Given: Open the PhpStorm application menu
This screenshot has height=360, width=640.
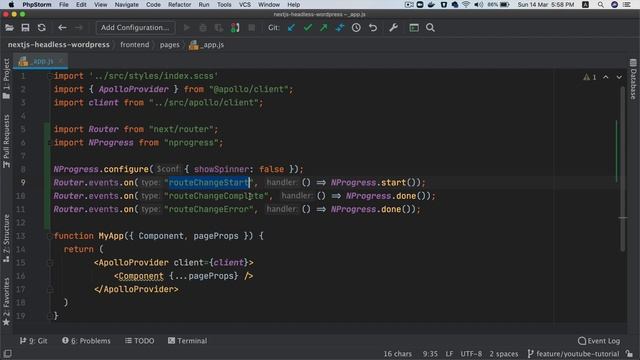Looking at the screenshot, I should [37, 4].
